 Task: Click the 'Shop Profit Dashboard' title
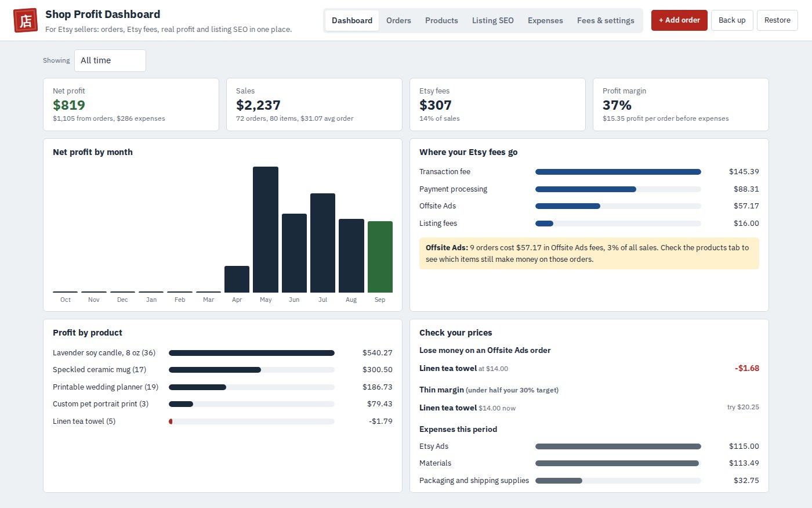click(103, 15)
